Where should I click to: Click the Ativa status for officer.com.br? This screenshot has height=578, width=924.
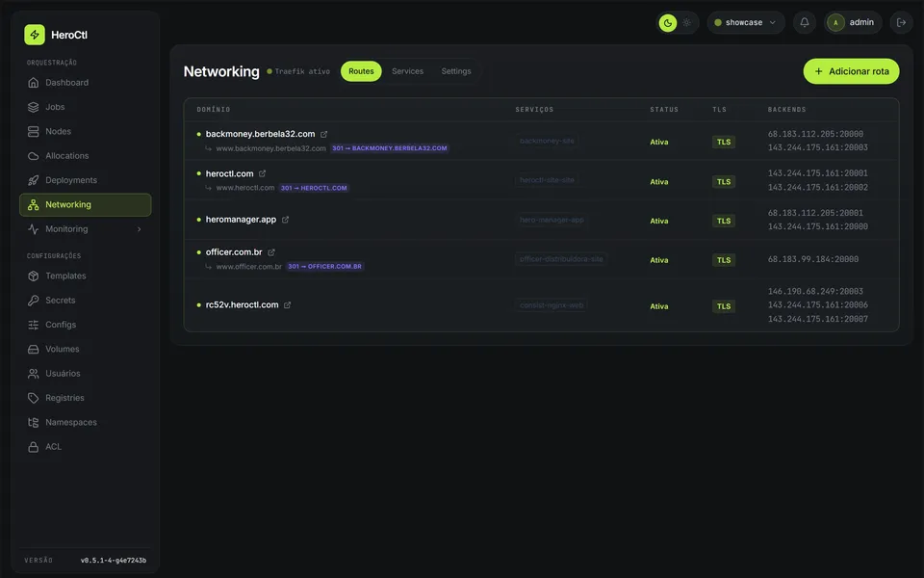658,260
